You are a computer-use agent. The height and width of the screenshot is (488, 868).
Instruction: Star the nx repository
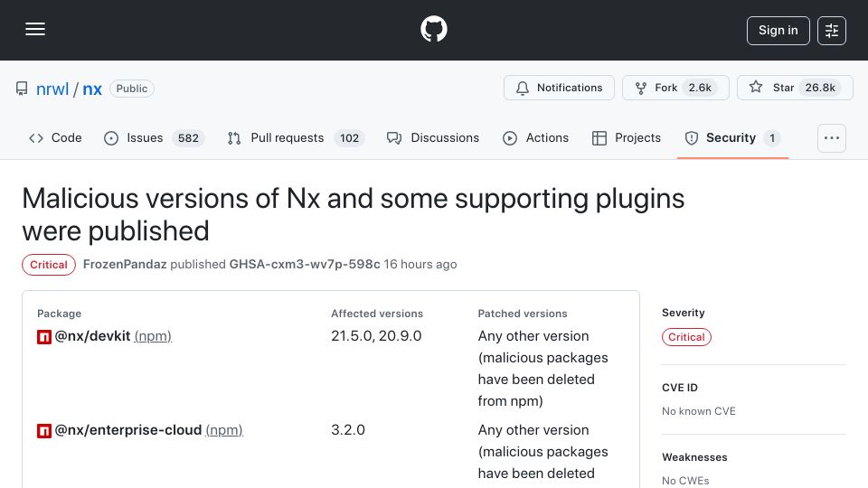pyautogui.click(x=795, y=88)
